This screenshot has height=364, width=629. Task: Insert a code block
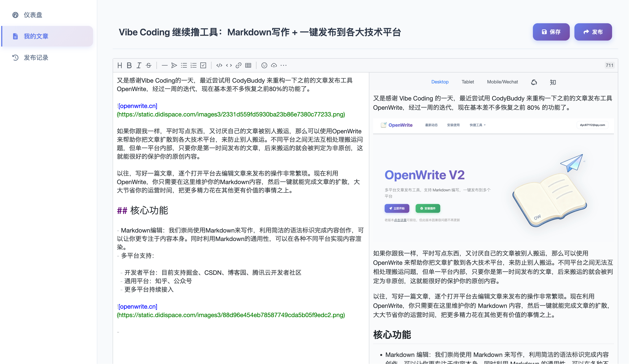[219, 65]
